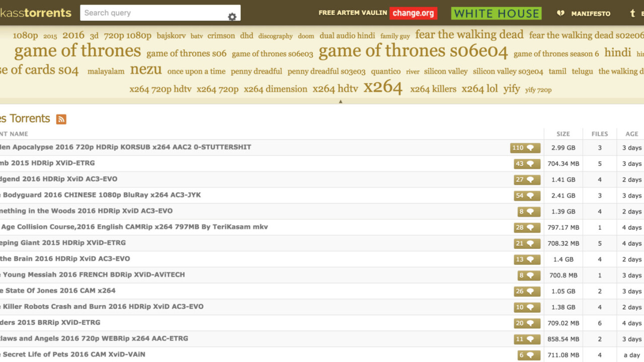The image size is (644, 362).
Task: Click the Tumblr icon in header
Action: [x=632, y=14]
